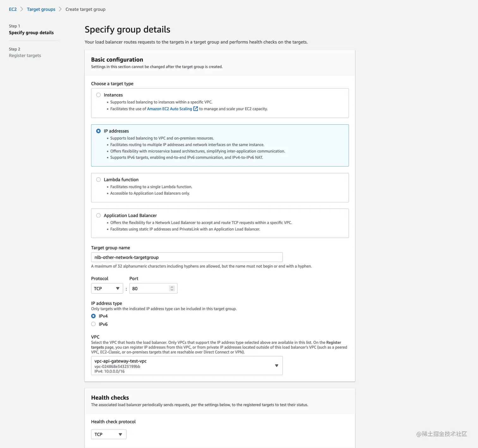
Task: Click the Create target group breadcrumb
Action: [x=85, y=9]
